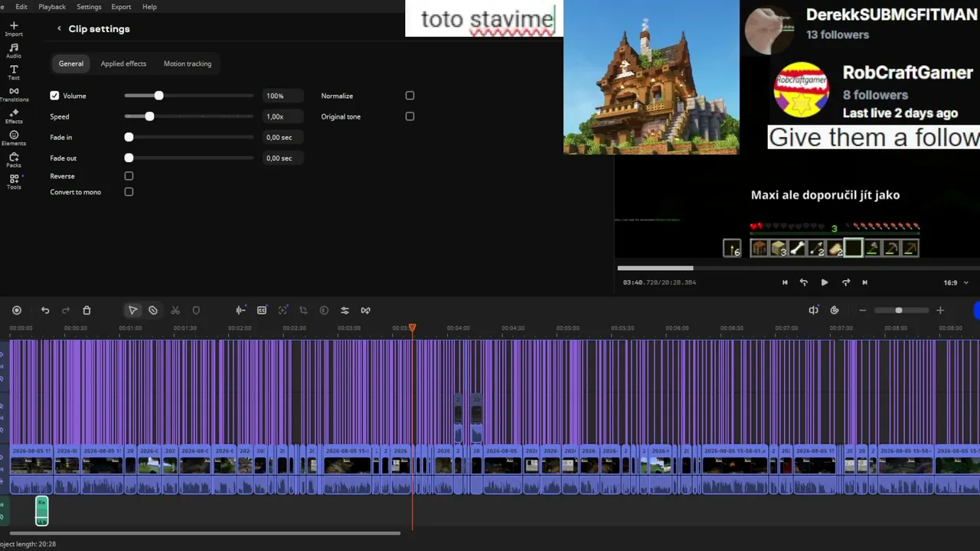Uncheck the Volume checkbox
980x551 pixels.
click(54, 96)
